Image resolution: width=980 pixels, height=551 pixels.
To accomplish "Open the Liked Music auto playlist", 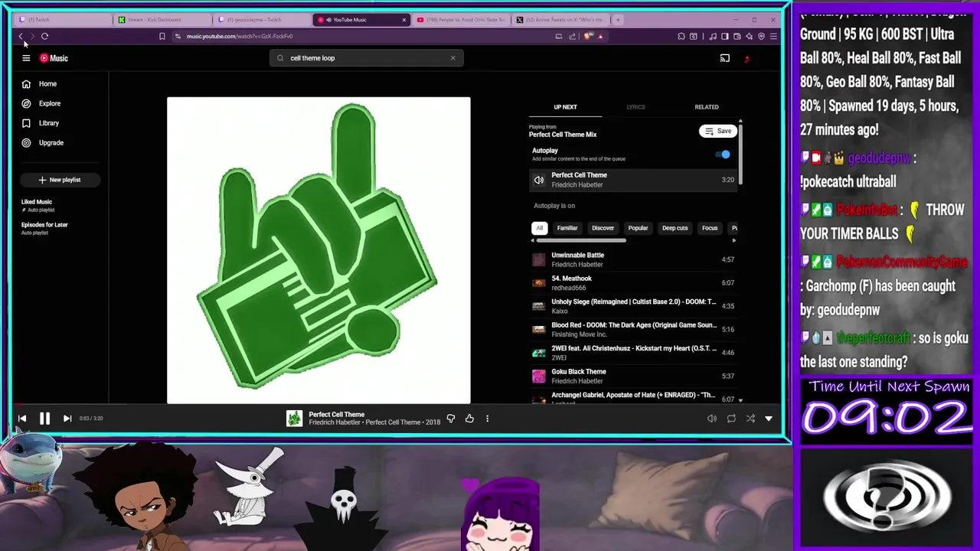I will (x=38, y=205).
